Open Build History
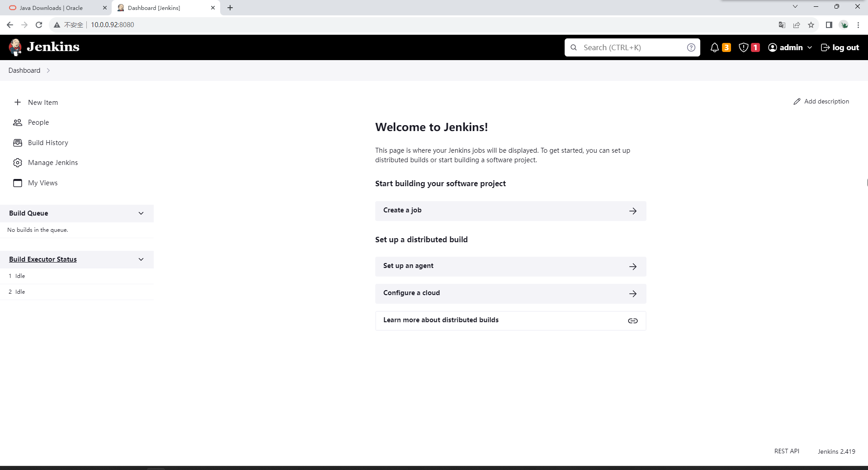868x470 pixels. [x=48, y=143]
